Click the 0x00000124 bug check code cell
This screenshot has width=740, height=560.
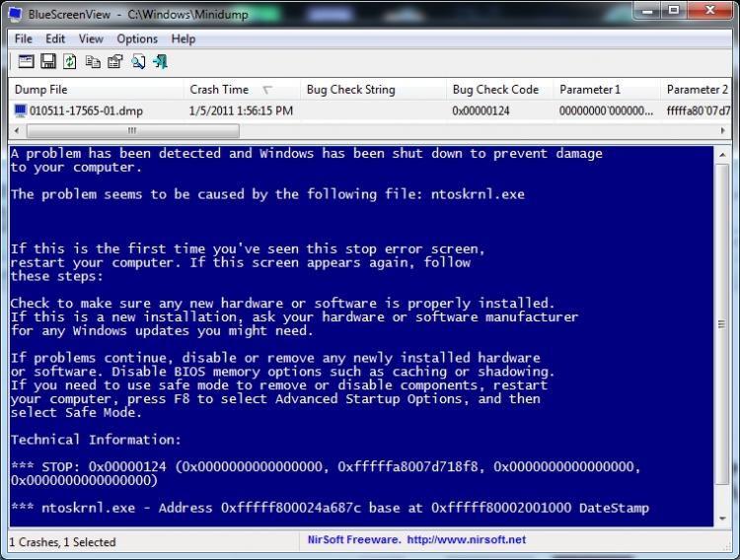click(481, 111)
